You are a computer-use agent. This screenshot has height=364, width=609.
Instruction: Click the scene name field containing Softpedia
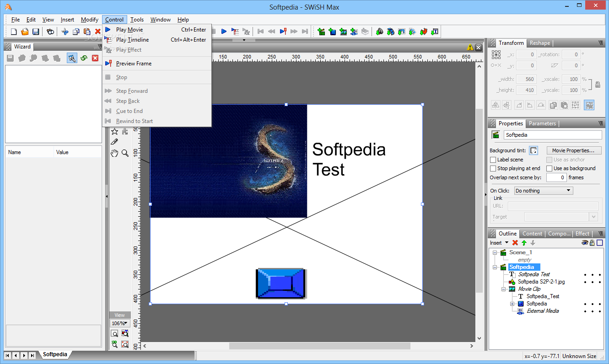[553, 135]
